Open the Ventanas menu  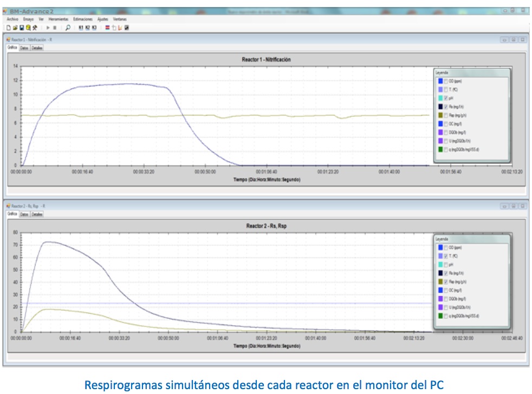[x=120, y=19]
